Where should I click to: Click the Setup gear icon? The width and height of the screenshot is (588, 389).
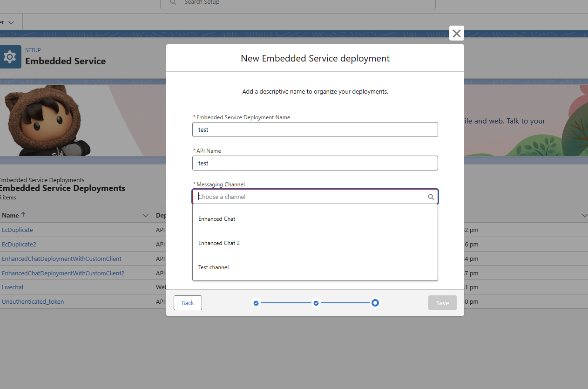pyautogui.click(x=10, y=57)
